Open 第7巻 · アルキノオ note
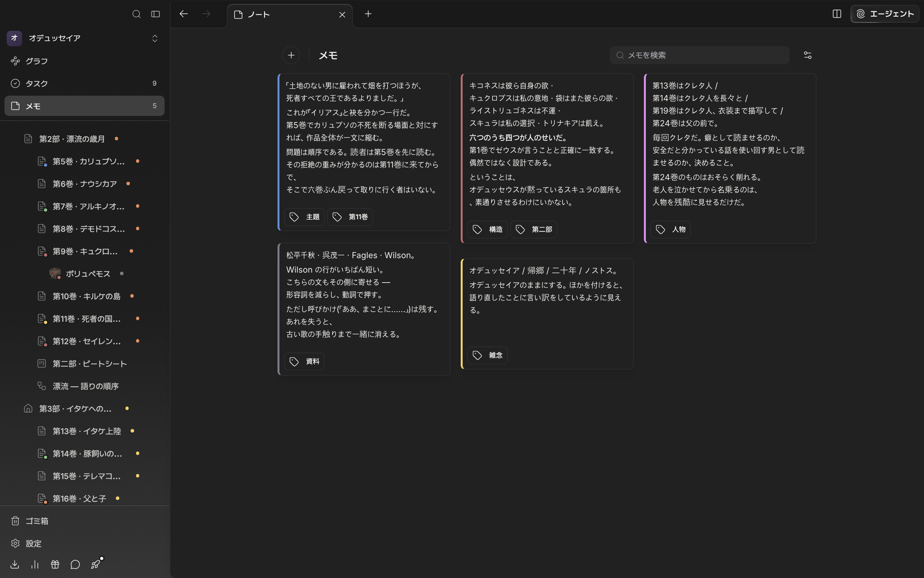This screenshot has width=924, height=578. pyautogui.click(x=89, y=206)
